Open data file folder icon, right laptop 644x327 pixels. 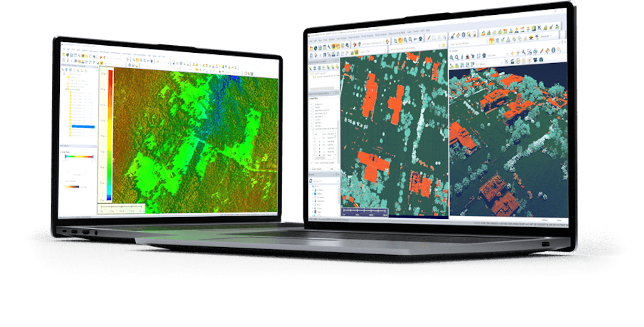click(311, 48)
